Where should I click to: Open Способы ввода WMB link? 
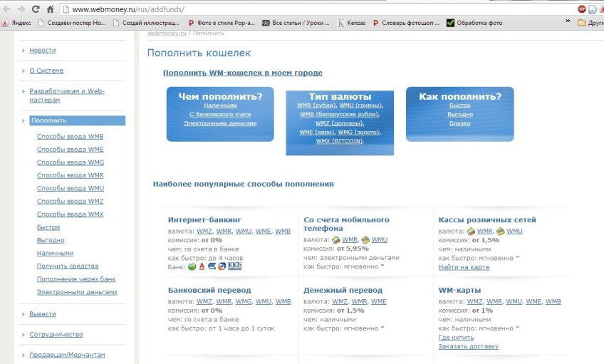[70, 136]
